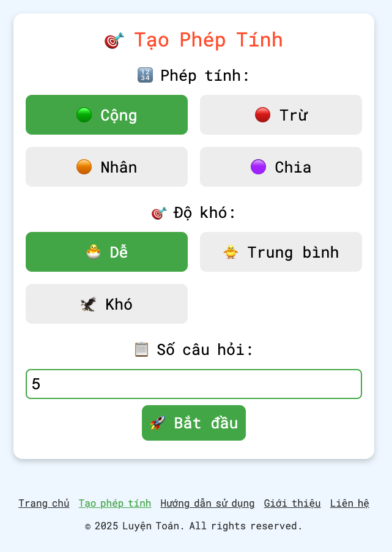Switch operation to Chia
This screenshot has width=392, height=552.
(281, 167)
